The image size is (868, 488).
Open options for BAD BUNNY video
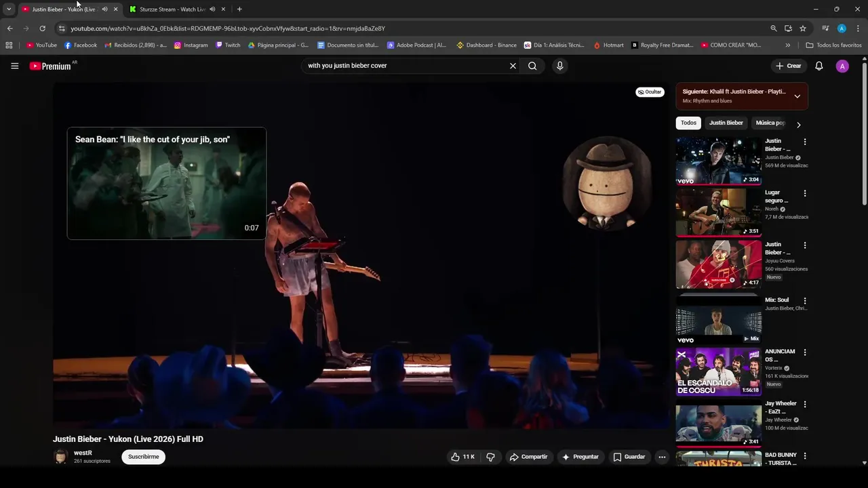805,455
